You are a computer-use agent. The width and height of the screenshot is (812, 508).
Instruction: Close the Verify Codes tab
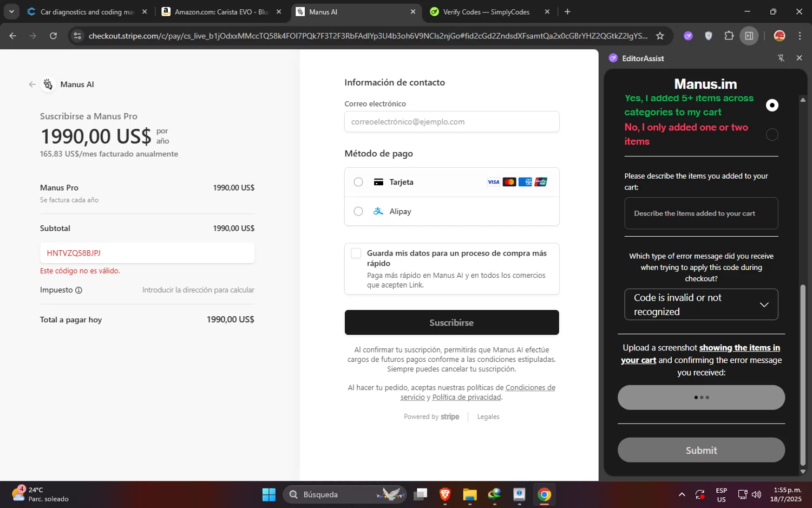point(547,12)
